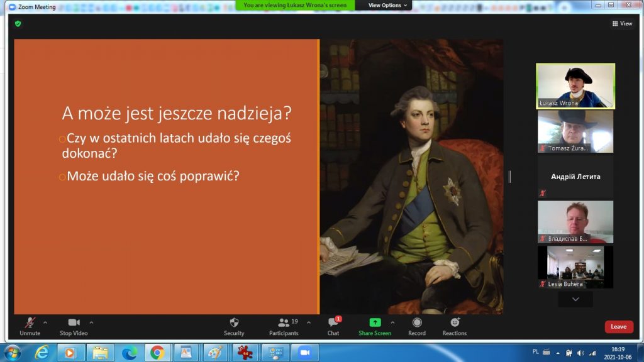
Task: Expand the Share Screen options arrow
Action: click(392, 322)
